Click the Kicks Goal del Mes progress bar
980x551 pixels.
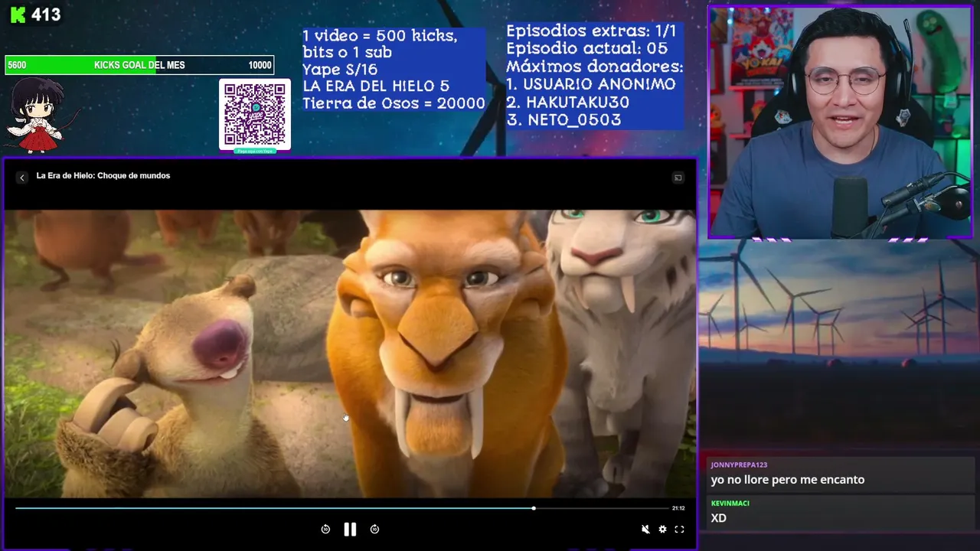(x=139, y=65)
